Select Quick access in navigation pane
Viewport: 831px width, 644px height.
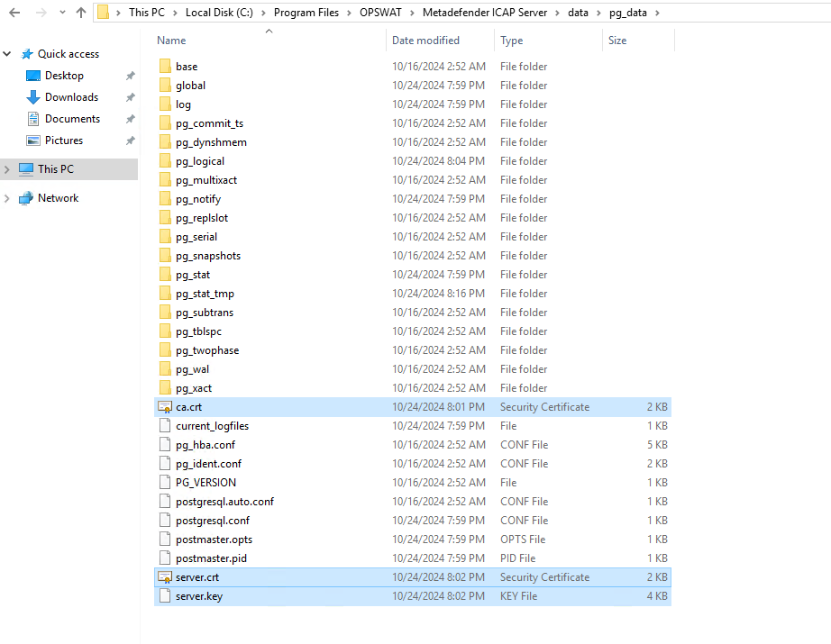point(68,53)
